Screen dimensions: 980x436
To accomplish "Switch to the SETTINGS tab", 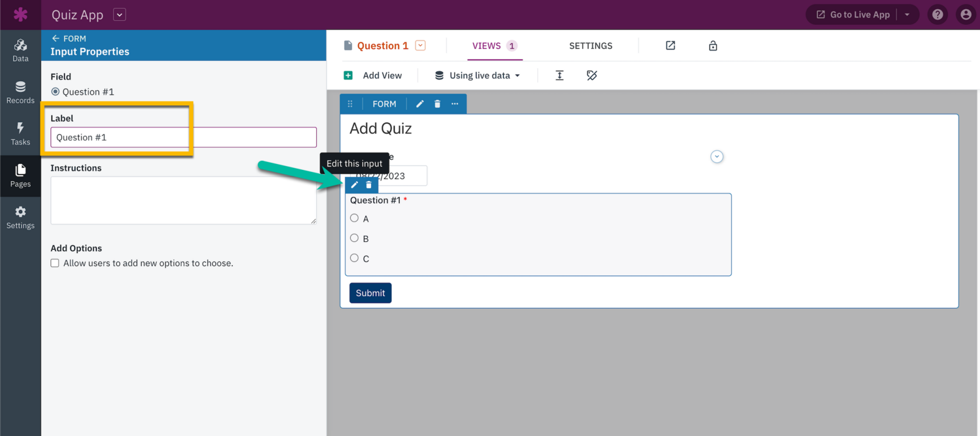I will pyautogui.click(x=591, y=46).
